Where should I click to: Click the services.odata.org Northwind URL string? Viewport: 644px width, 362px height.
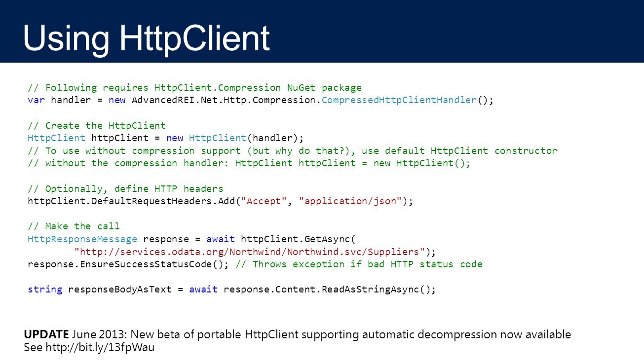coord(249,252)
